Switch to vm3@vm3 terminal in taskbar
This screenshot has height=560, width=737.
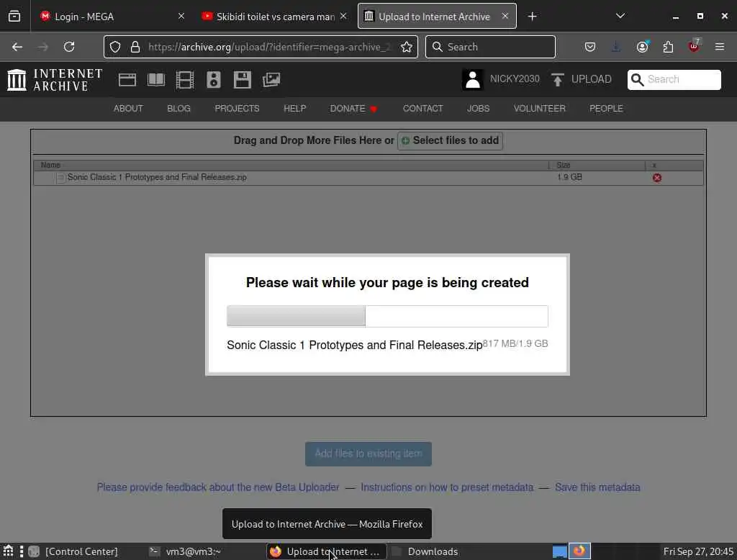pyautogui.click(x=185, y=551)
